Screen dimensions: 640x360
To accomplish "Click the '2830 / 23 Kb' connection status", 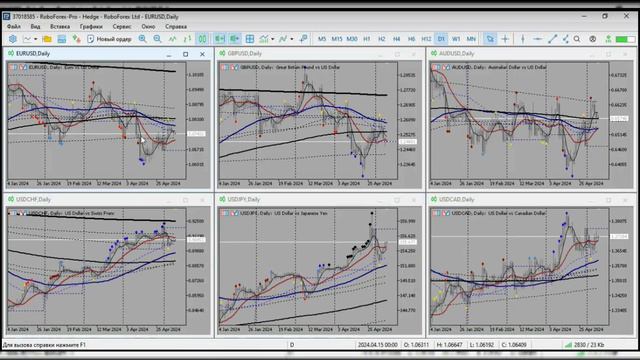I will (x=585, y=345).
